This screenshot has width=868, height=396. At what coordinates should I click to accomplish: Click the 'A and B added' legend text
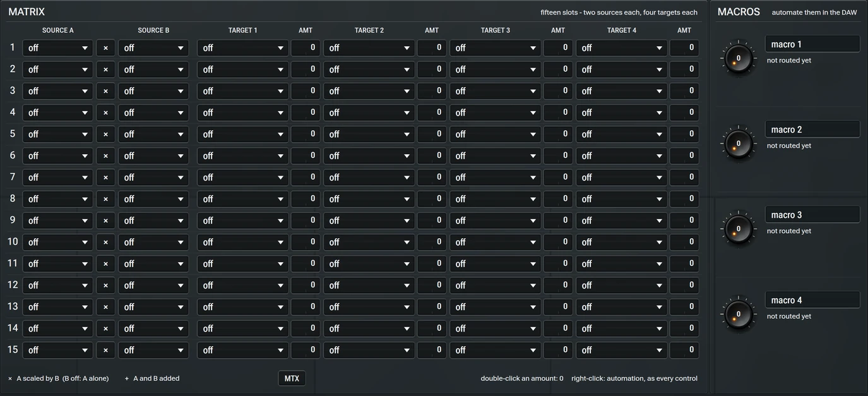pyautogui.click(x=156, y=378)
